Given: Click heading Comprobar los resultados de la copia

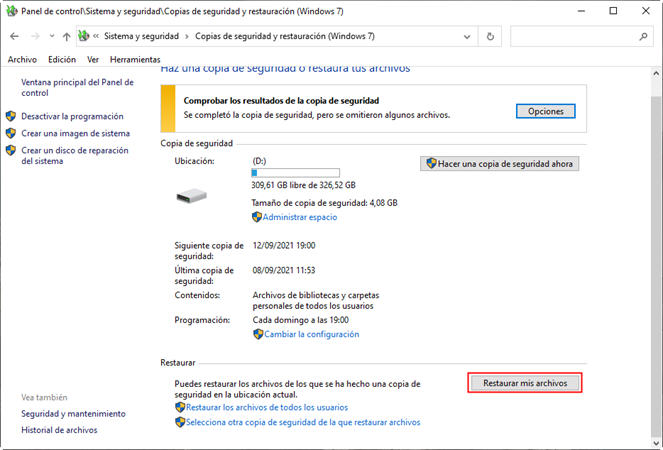Looking at the screenshot, I should 281,101.
